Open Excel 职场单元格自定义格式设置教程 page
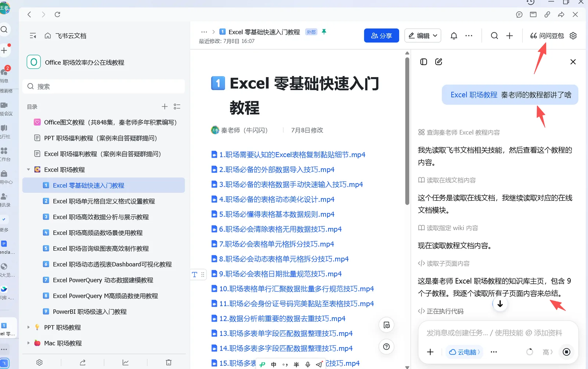 pos(104,201)
